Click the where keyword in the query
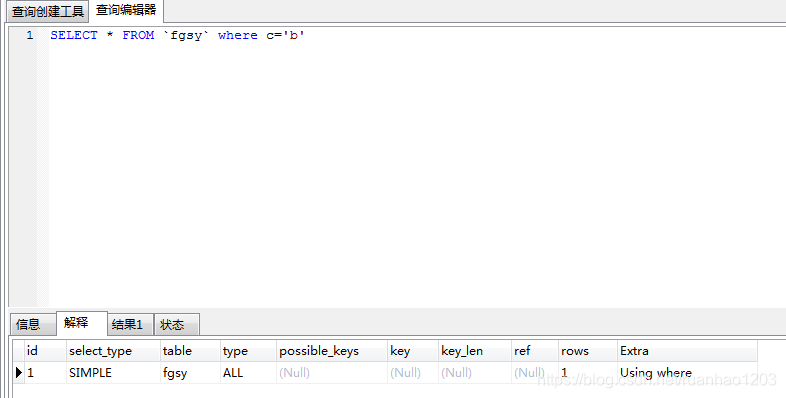 click(x=238, y=35)
